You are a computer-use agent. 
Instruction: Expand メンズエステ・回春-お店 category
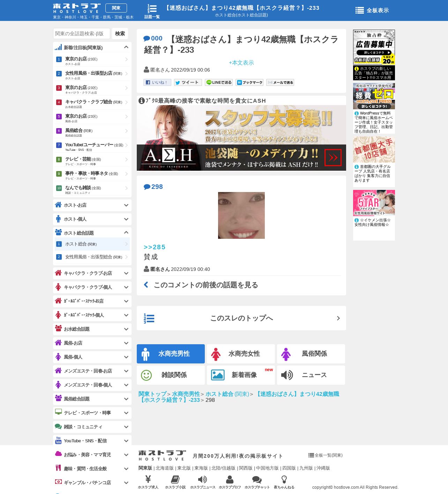click(x=126, y=371)
